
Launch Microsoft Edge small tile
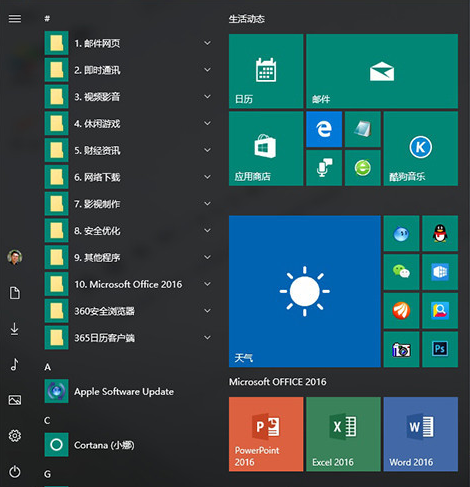pos(324,129)
